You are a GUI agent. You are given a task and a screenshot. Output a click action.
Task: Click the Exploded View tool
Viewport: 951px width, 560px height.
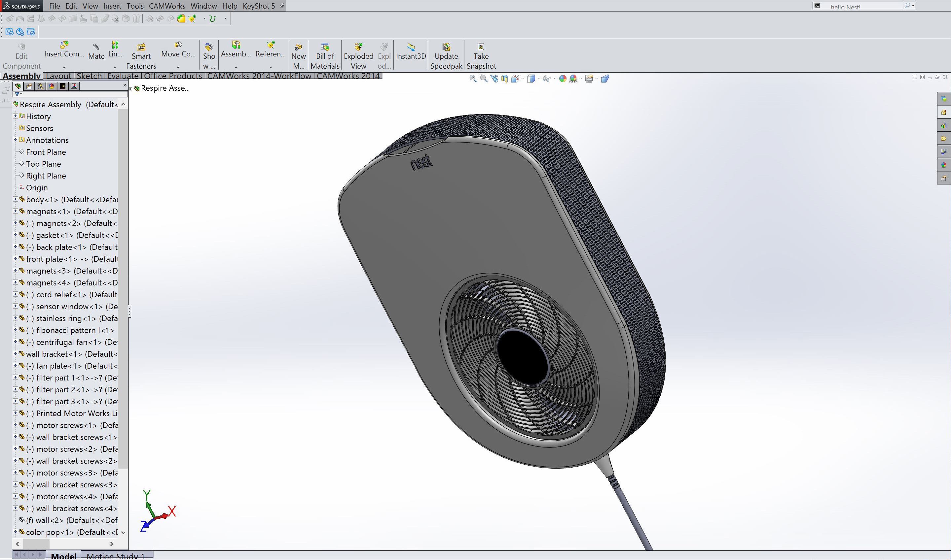(358, 54)
